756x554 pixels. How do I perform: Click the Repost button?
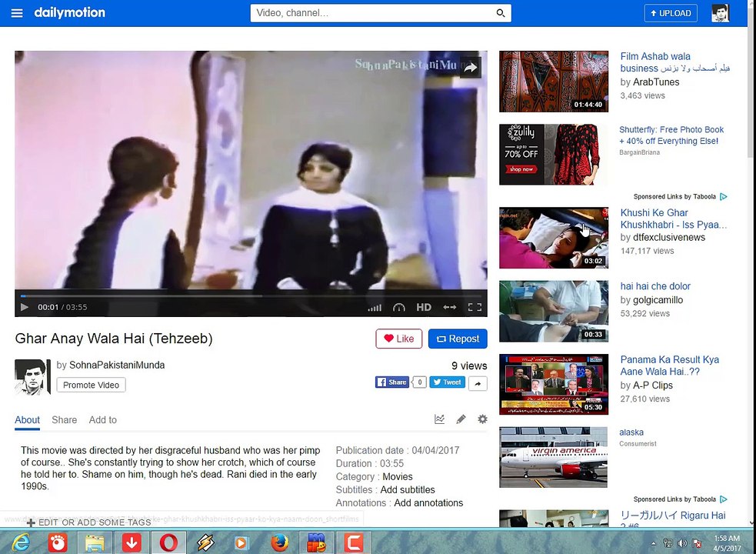[x=458, y=339]
